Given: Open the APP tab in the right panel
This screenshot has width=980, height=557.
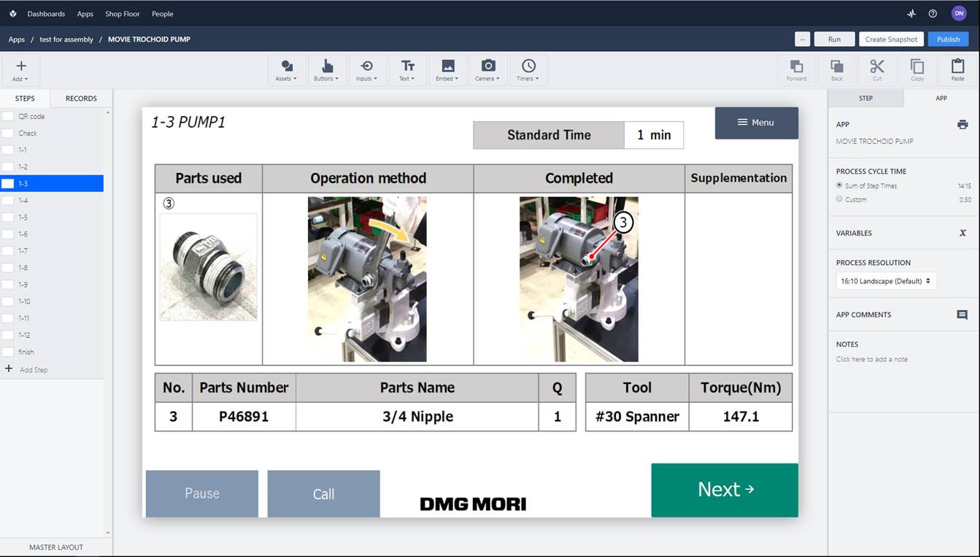Looking at the screenshot, I should point(941,98).
